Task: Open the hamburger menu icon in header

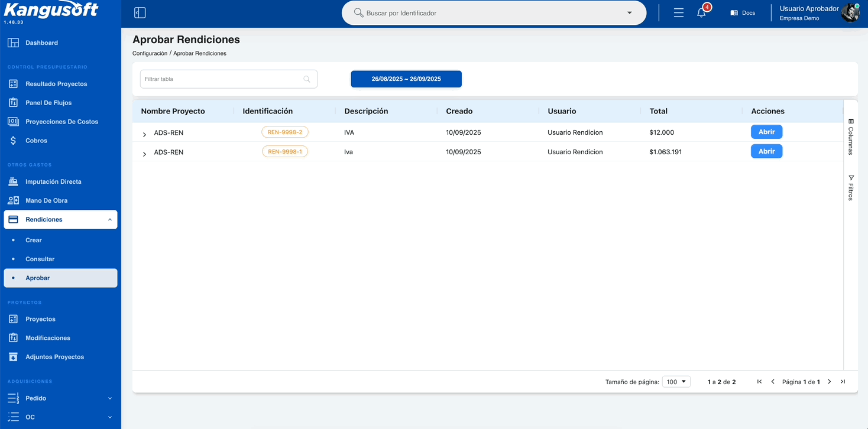Action: (679, 13)
